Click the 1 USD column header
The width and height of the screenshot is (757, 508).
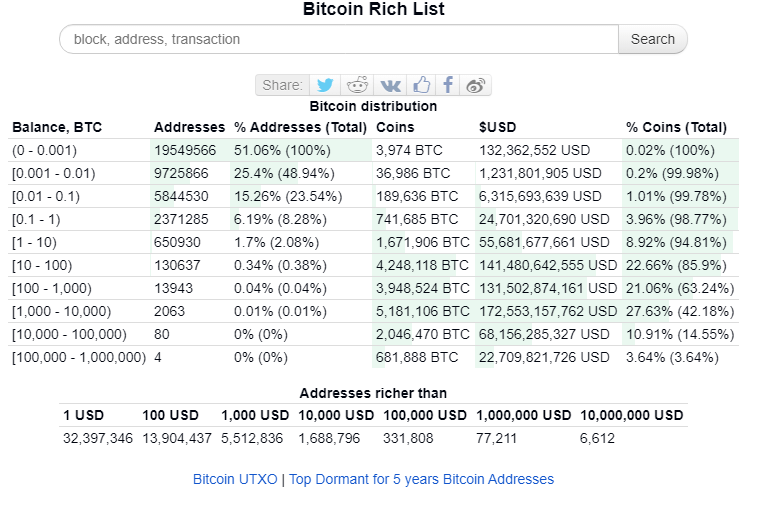coord(84,415)
